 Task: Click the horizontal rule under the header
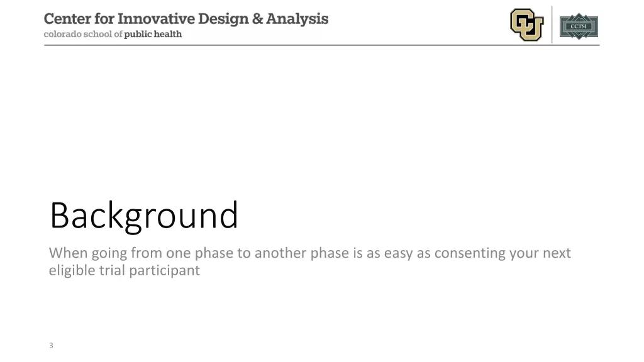[321, 45]
